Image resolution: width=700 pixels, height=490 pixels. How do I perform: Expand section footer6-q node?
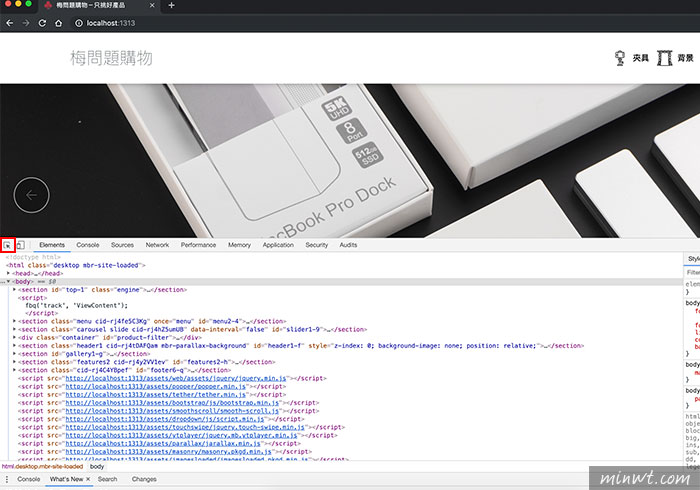pyautogui.click(x=15, y=370)
